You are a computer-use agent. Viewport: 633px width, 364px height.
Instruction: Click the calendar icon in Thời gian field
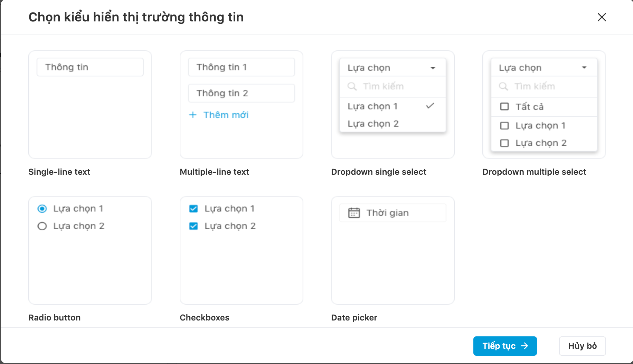[354, 213]
